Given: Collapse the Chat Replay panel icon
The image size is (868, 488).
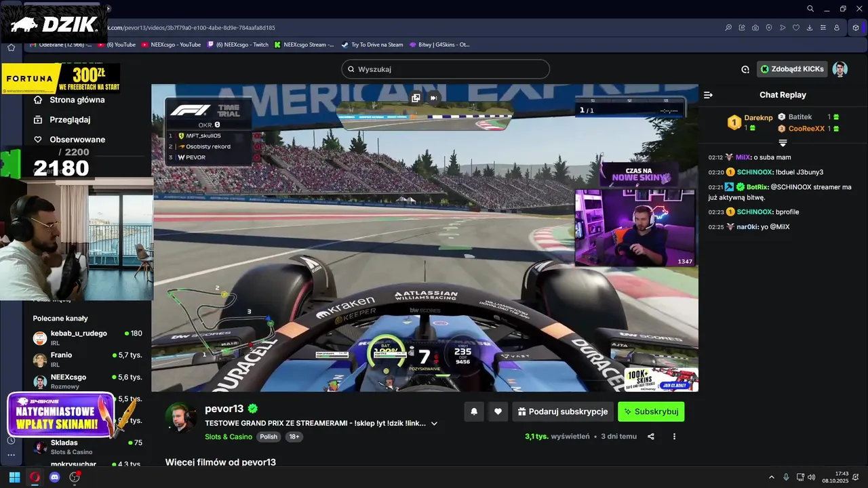Looking at the screenshot, I should 708,95.
